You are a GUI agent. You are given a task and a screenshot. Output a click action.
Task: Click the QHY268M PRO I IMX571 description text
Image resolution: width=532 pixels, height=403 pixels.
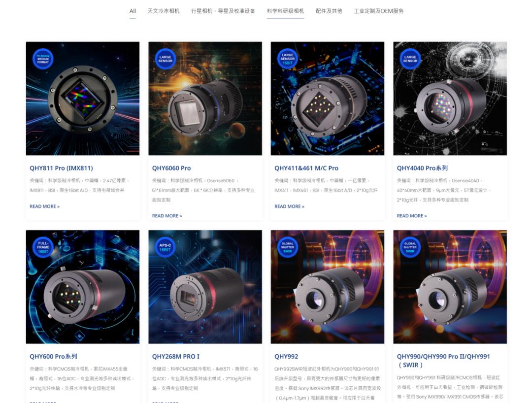tap(204, 378)
